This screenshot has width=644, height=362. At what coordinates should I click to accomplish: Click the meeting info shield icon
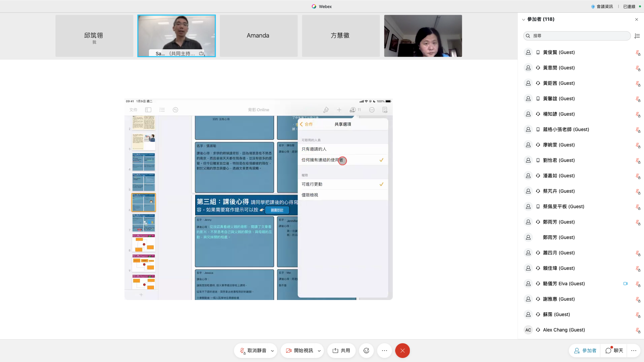point(593,6)
